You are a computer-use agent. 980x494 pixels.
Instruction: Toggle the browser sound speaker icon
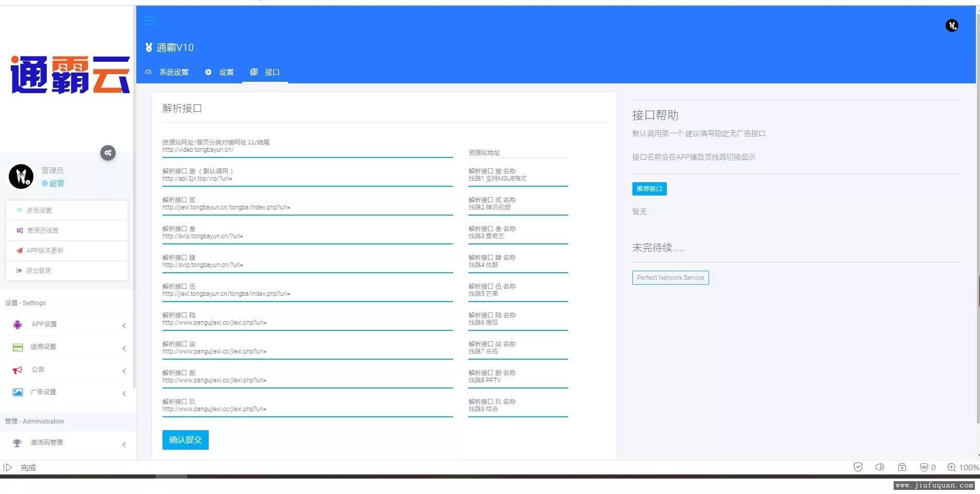click(880, 467)
